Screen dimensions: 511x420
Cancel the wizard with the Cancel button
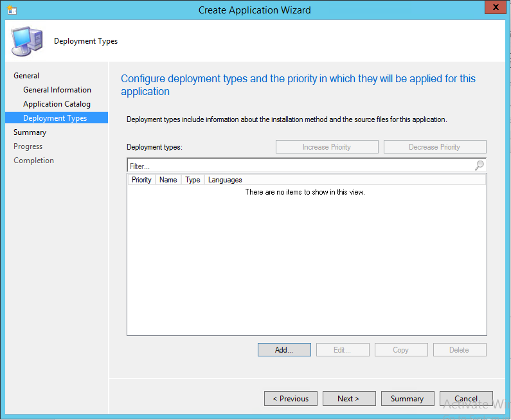466,399
